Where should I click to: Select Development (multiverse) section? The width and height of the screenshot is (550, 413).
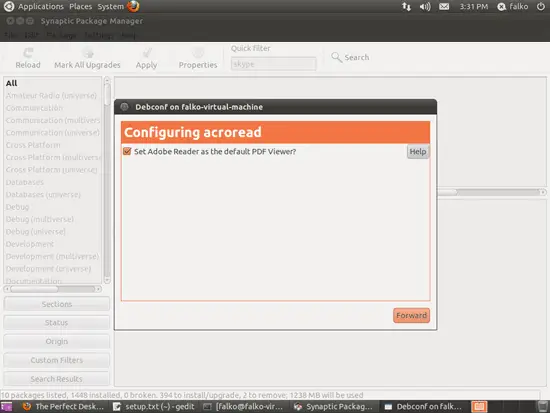pos(53,256)
